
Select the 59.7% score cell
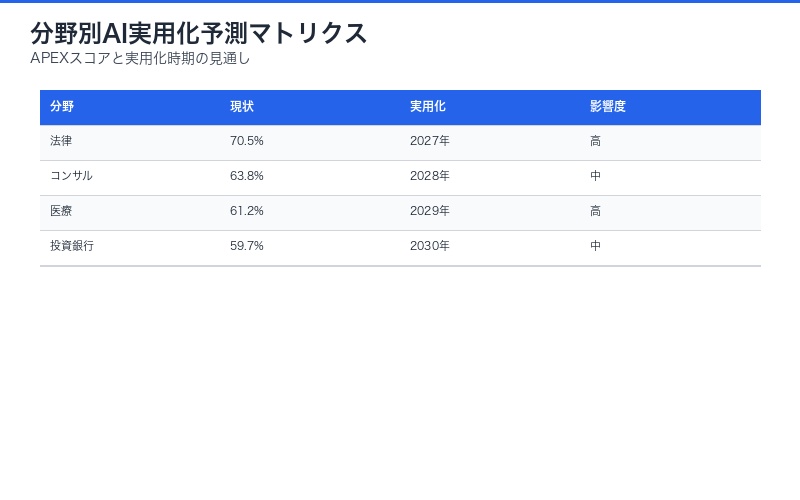[x=247, y=247]
